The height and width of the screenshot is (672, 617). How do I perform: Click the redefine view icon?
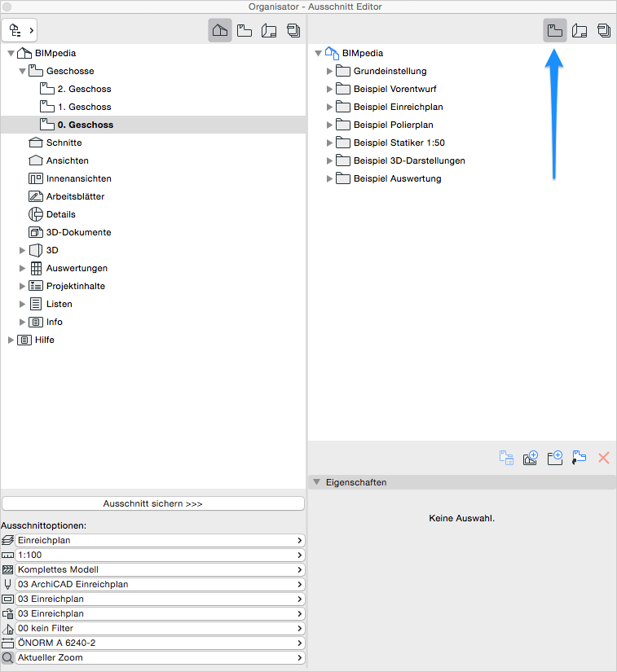click(580, 458)
